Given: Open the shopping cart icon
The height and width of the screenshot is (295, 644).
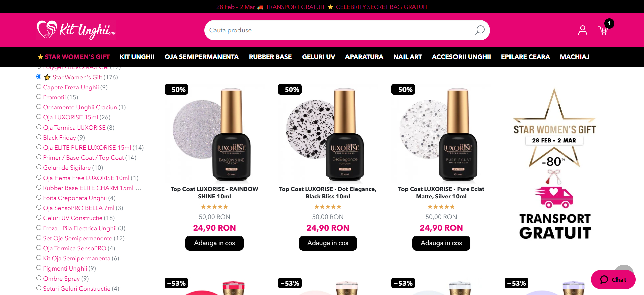Looking at the screenshot, I should click(x=603, y=30).
